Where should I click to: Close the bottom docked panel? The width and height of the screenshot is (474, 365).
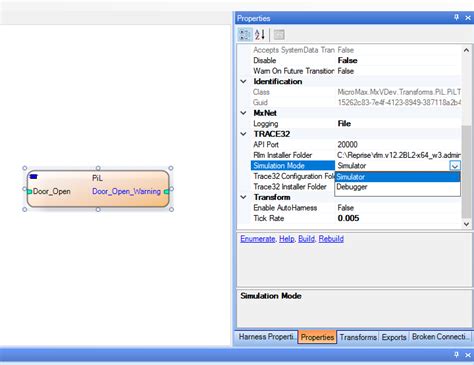(468, 355)
